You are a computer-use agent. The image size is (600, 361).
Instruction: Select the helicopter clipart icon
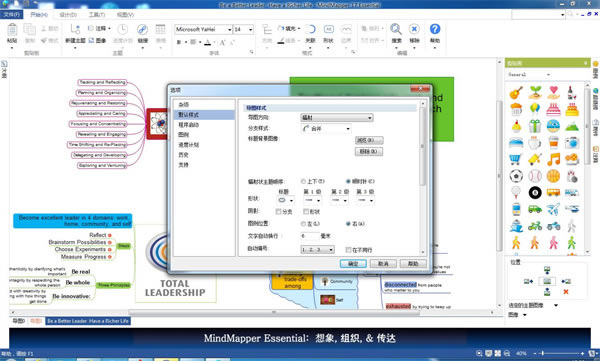[x=572, y=209]
